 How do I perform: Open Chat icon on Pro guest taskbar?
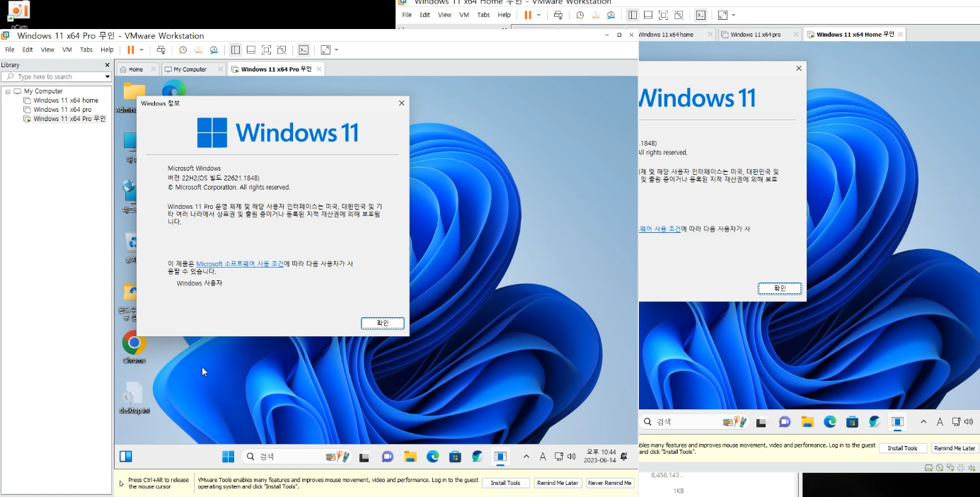click(387, 457)
